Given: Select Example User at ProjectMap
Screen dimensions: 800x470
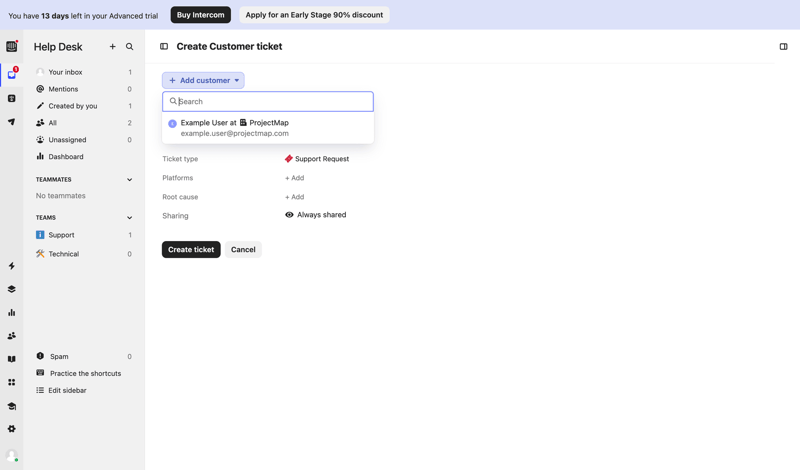Looking at the screenshot, I should pyautogui.click(x=268, y=128).
